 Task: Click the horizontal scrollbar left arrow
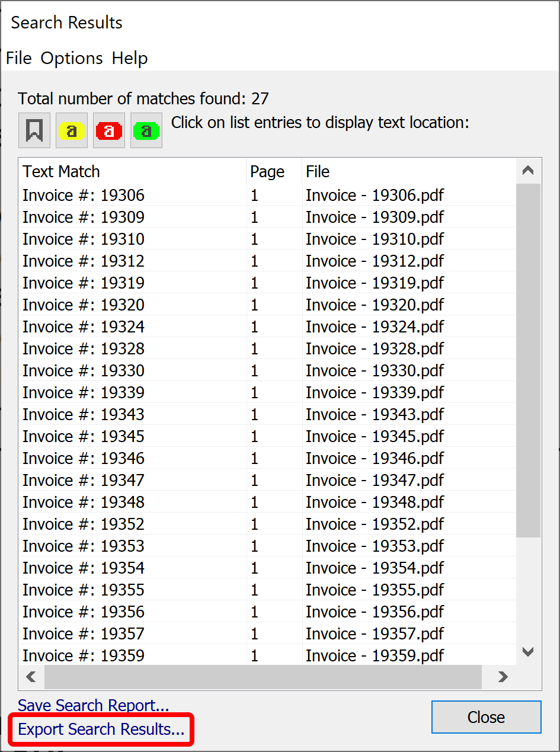click(x=30, y=677)
